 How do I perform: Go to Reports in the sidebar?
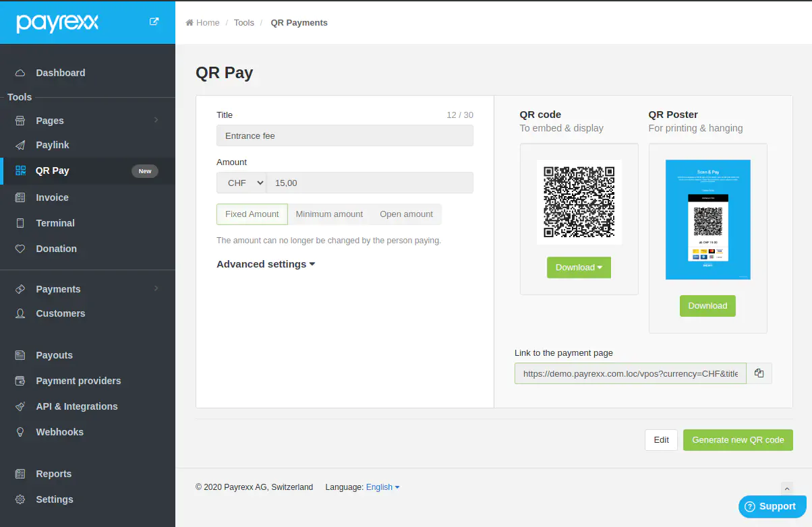click(53, 474)
